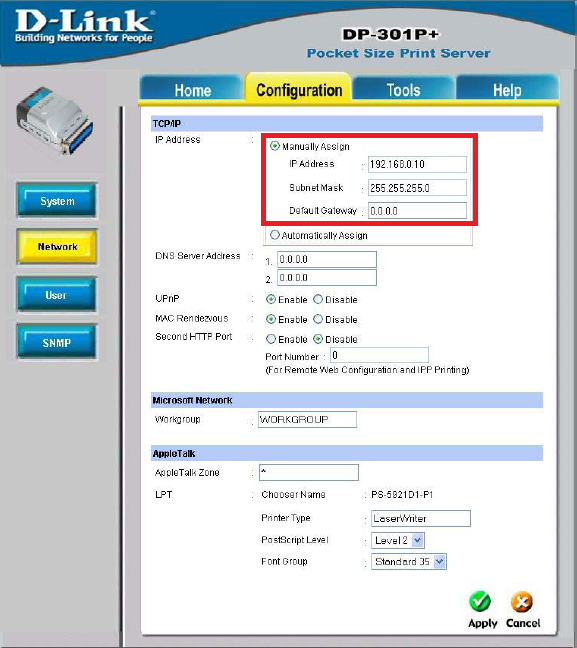Click the TCP/IP section header

pos(347,124)
